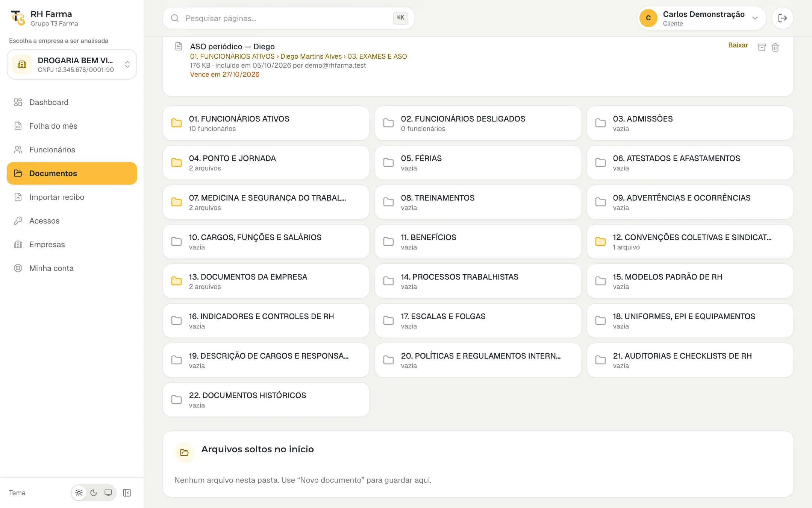The image size is (812, 508).
Task: Click the 'Vence em 27/10/2026' text
Action: (x=225, y=75)
